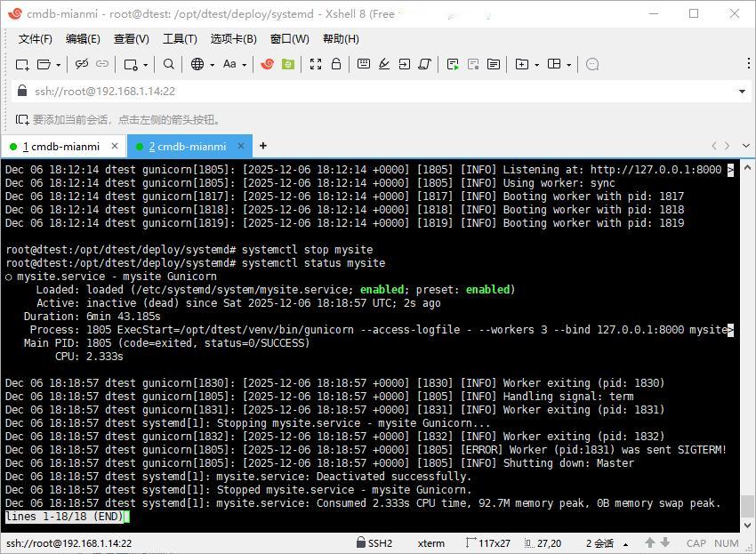Close tab 1 cmdb-mianmi
The height and width of the screenshot is (554, 756).
point(115,146)
